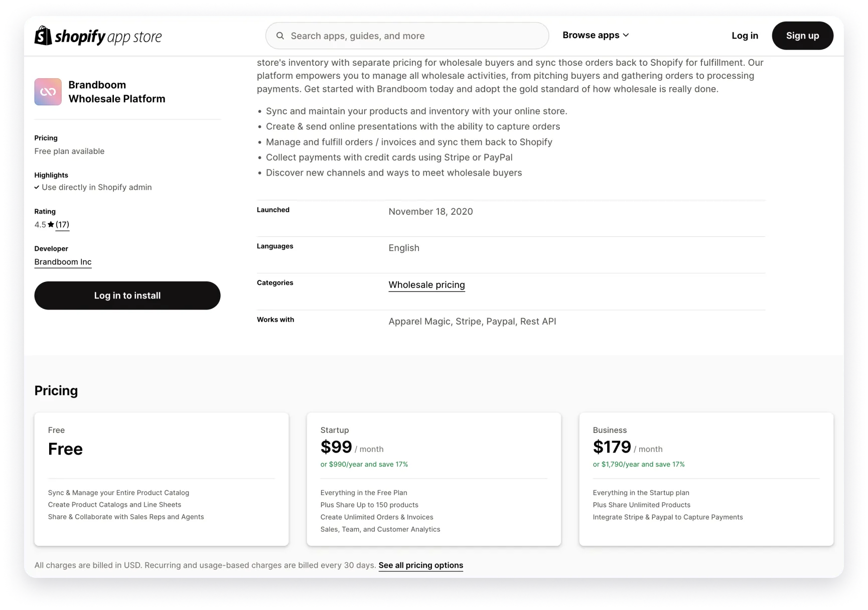Viewport: 868px width, 610px height.
Task: Click the 'Free plan available' text
Action: [x=69, y=151]
